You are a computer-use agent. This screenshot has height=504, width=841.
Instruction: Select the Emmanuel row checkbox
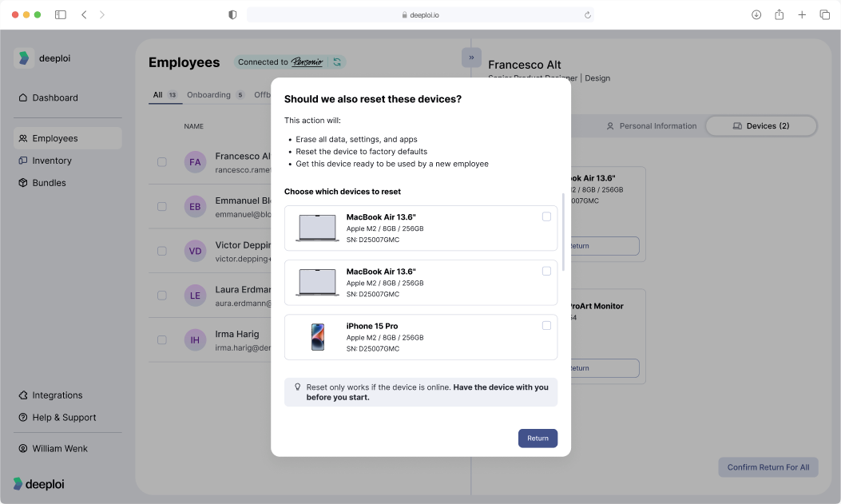pos(162,206)
